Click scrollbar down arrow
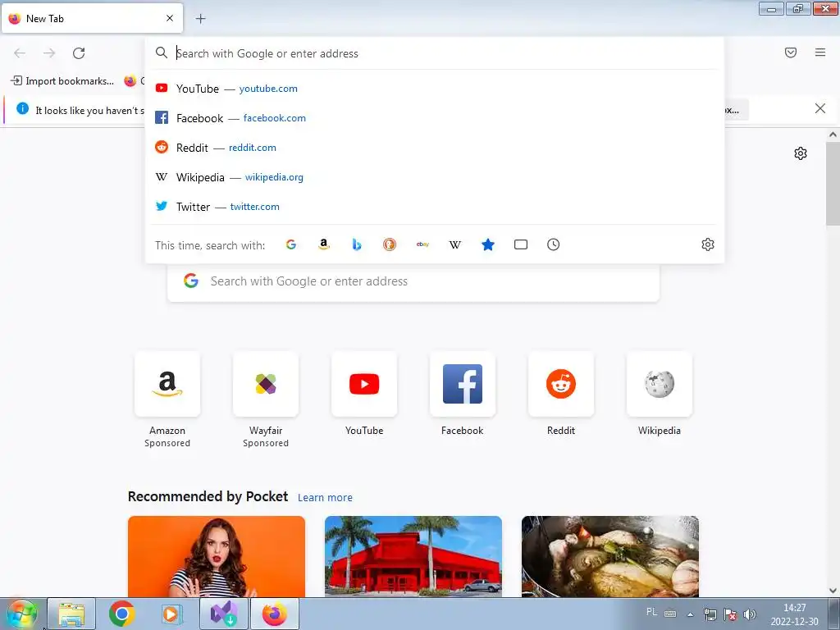Viewport: 840px width, 630px height. [x=833, y=591]
